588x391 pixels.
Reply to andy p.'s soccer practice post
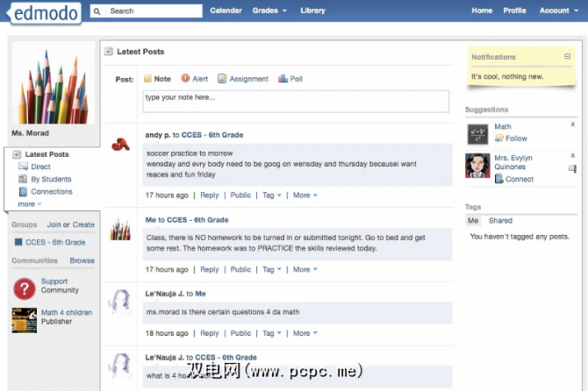(209, 195)
